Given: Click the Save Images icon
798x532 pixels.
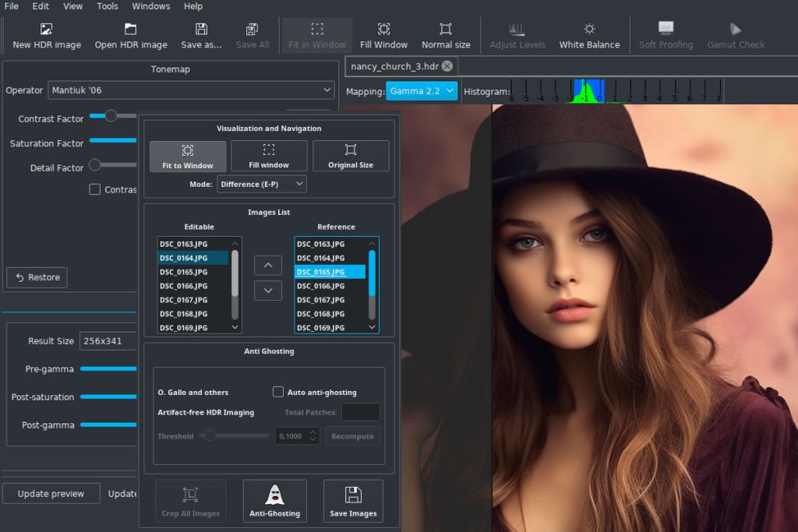Looking at the screenshot, I should pyautogui.click(x=353, y=500).
